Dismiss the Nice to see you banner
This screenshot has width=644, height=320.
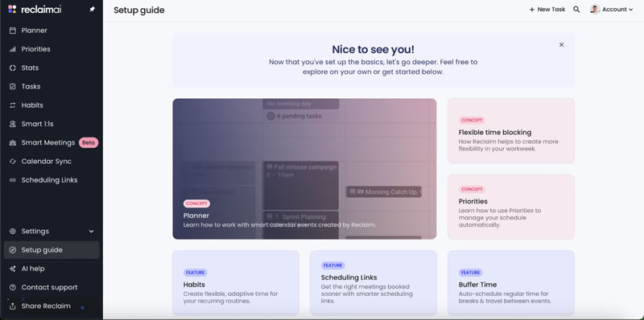(x=561, y=45)
